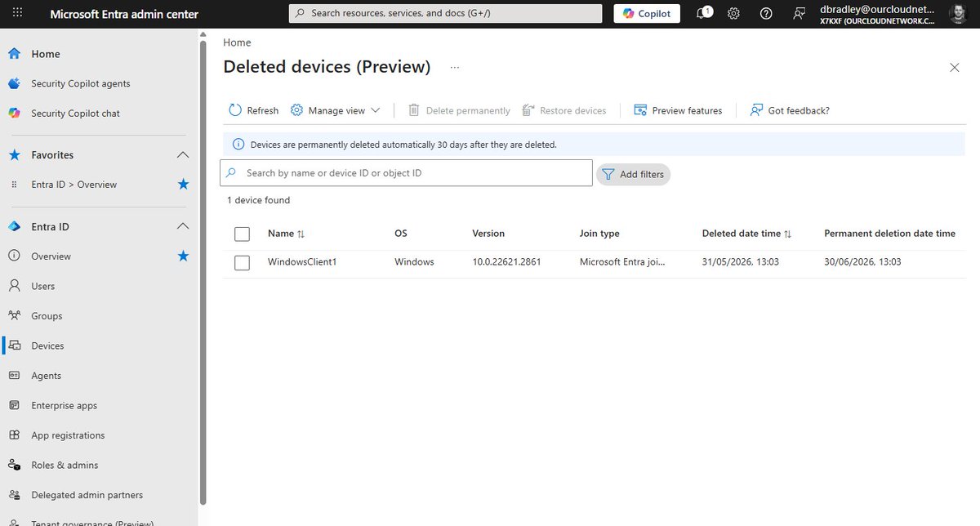Sort by Deleted date time column
This screenshot has width=980, height=526.
pyautogui.click(x=746, y=234)
